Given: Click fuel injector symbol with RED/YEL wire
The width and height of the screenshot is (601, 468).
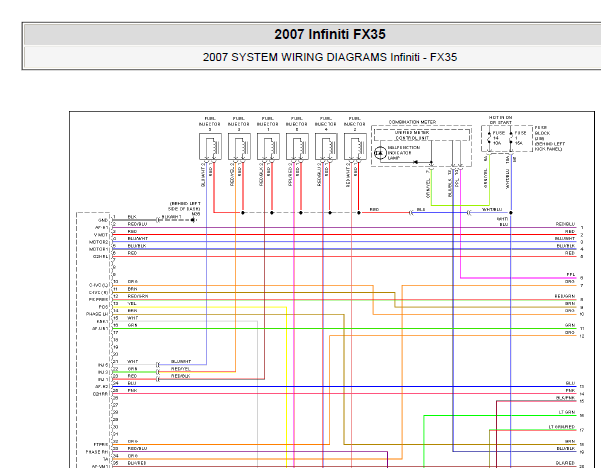Looking at the screenshot, I should pyautogui.click(x=239, y=146).
